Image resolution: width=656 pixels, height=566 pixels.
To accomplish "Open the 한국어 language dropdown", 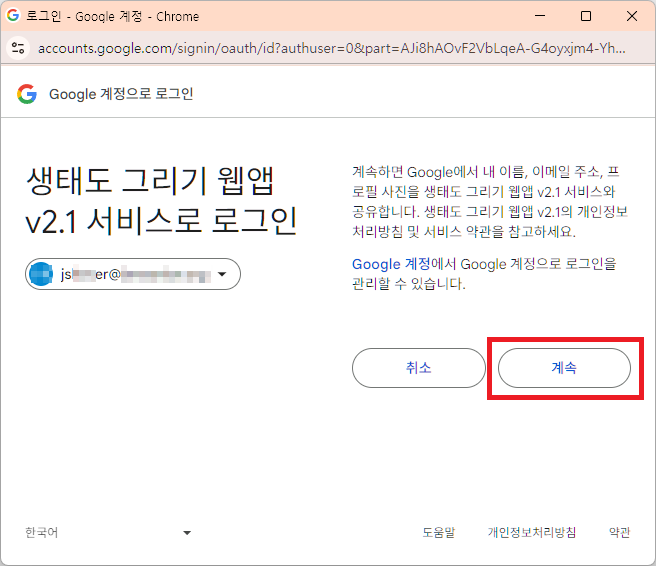I will pos(108,533).
